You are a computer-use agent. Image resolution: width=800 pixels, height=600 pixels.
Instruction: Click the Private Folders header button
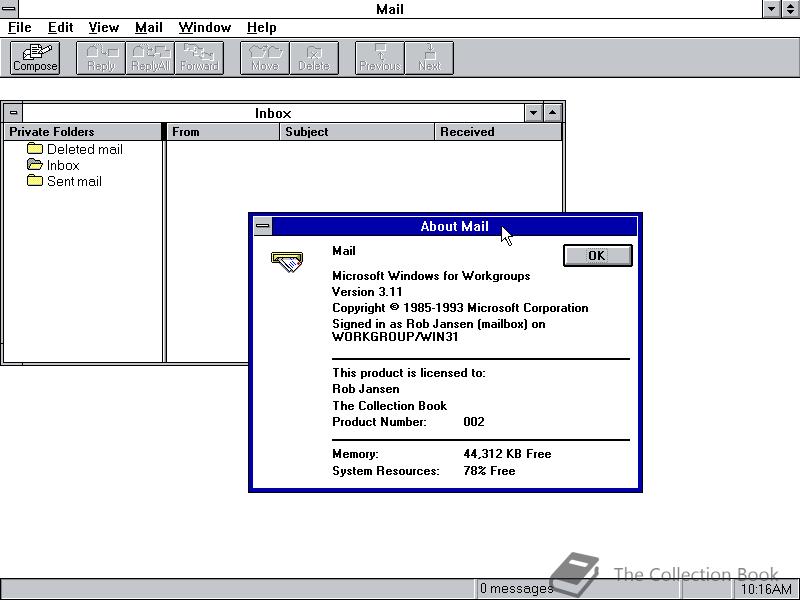[x=82, y=132]
